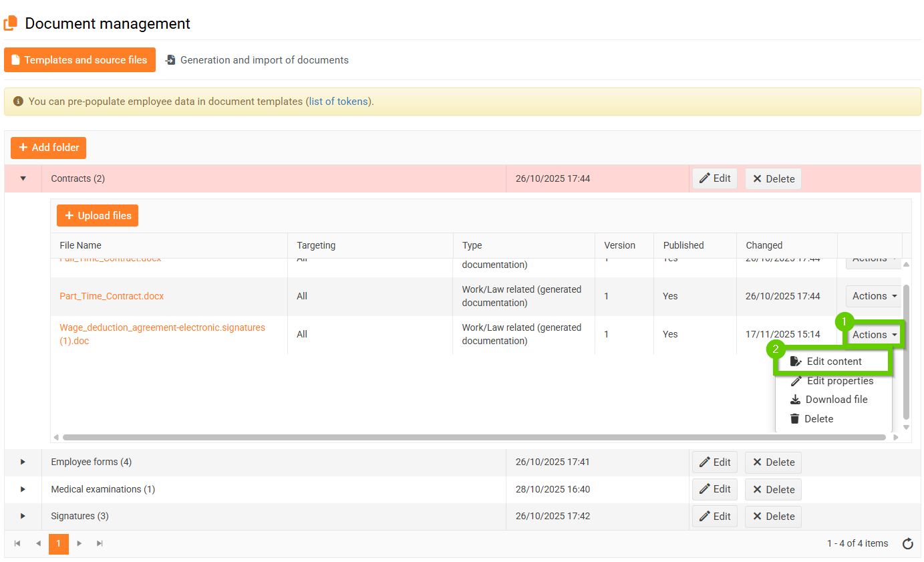
Task: Go to the first page arrow icon
Action: tap(17, 544)
